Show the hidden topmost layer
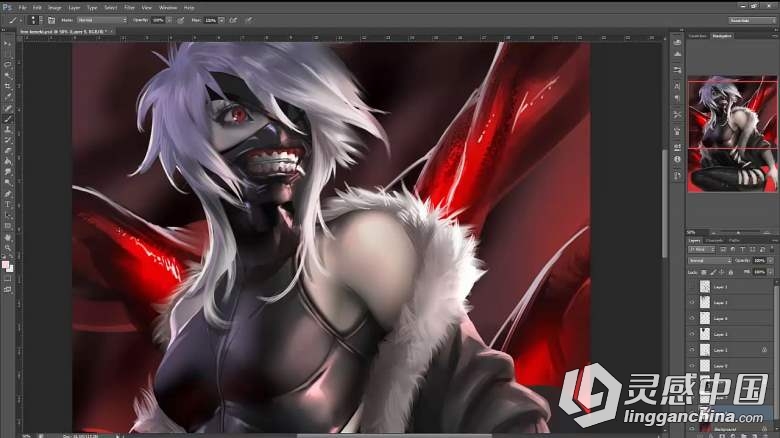The height and width of the screenshot is (438, 780). (692, 287)
